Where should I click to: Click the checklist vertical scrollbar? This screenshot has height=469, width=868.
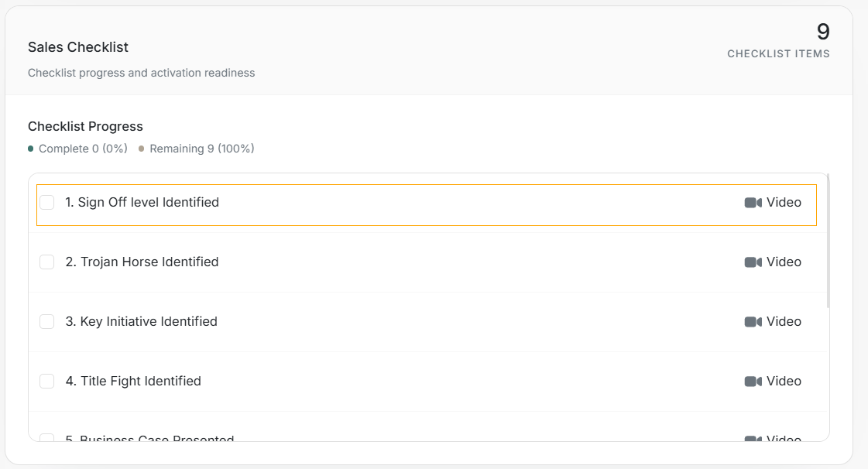[828, 241]
